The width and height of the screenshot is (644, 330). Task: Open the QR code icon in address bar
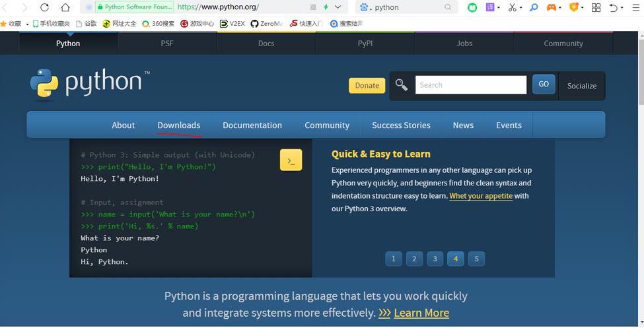click(313, 7)
